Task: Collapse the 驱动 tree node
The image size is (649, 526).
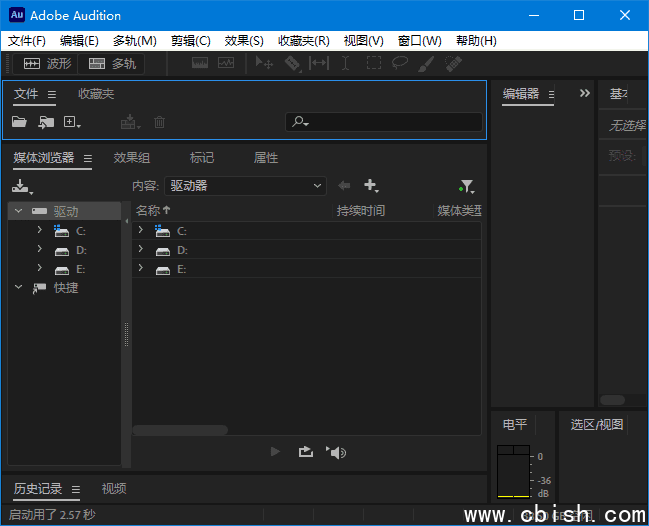Action: 19,211
